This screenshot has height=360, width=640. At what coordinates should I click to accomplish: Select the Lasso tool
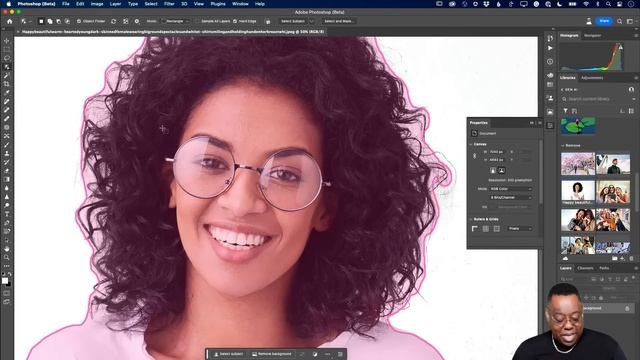click(7, 58)
